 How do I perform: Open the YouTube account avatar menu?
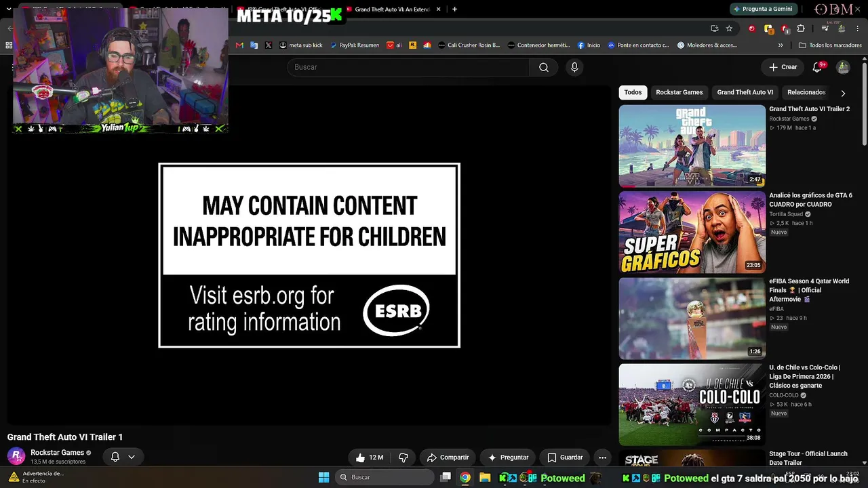point(843,67)
